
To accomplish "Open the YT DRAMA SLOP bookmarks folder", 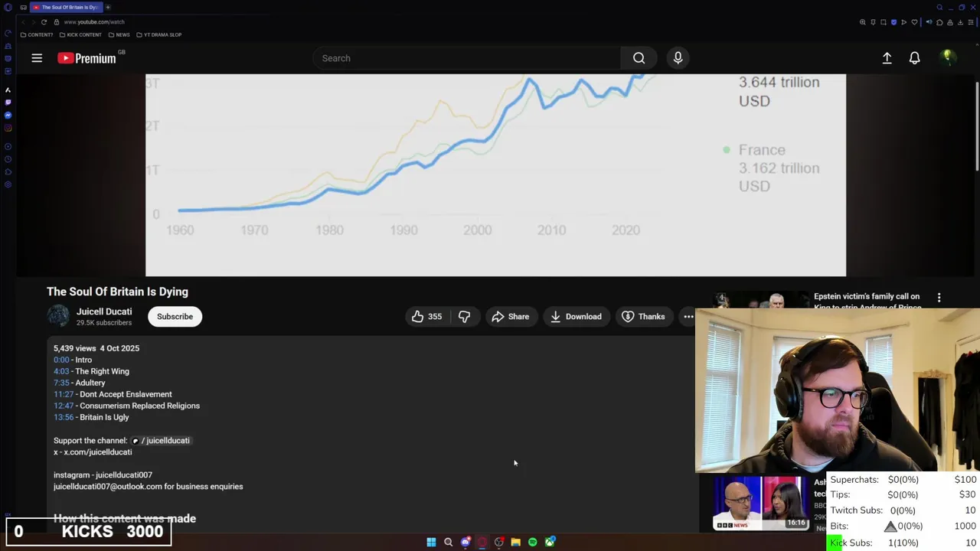I will pos(159,34).
